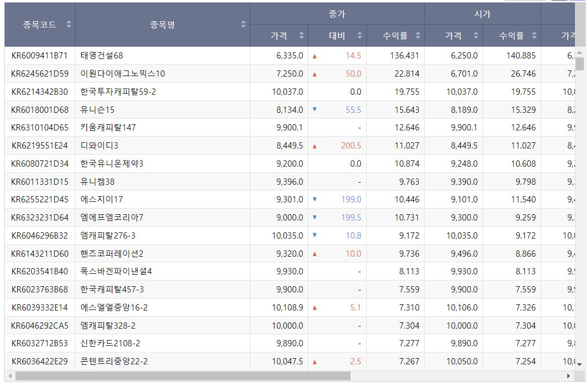Select code KR6011331D15
This screenshot has height=384, width=588.
(x=39, y=182)
